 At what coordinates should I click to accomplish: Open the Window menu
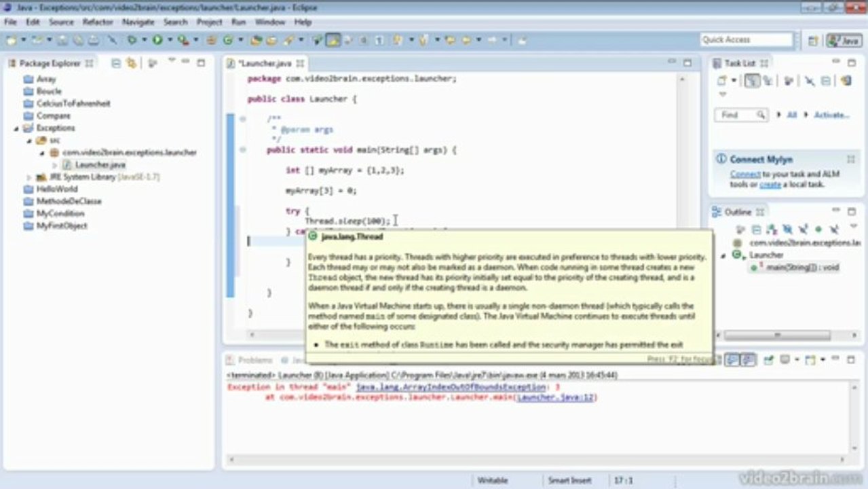coord(269,22)
